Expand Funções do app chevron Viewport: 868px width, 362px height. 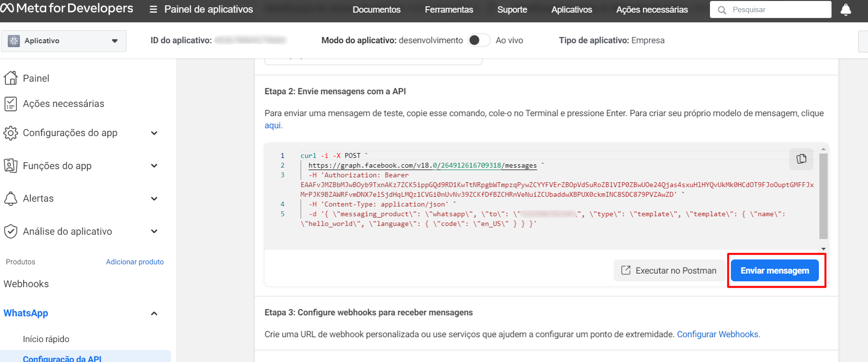154,166
